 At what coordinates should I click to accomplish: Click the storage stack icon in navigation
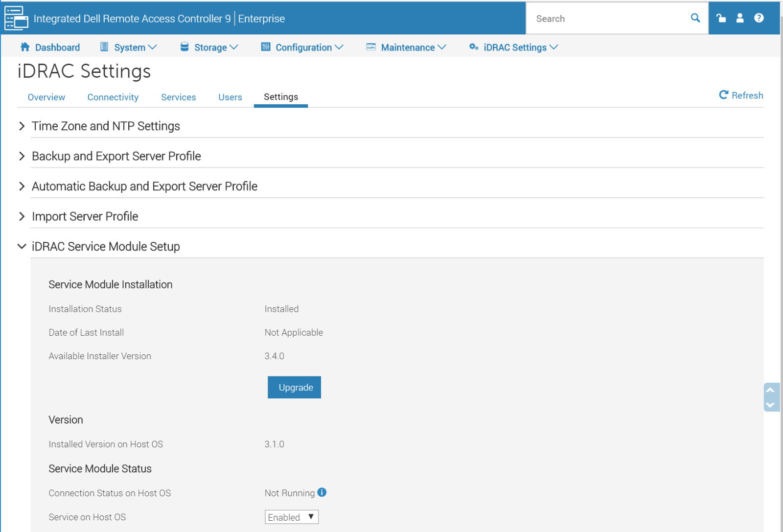184,46
